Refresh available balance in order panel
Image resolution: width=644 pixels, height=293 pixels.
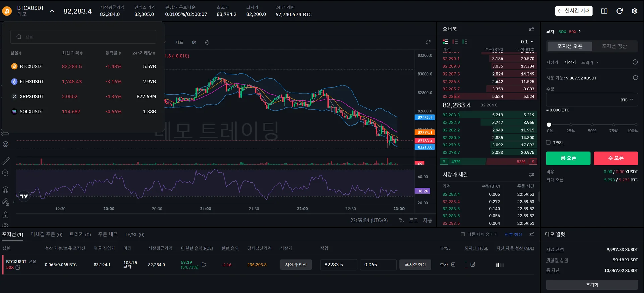click(635, 78)
